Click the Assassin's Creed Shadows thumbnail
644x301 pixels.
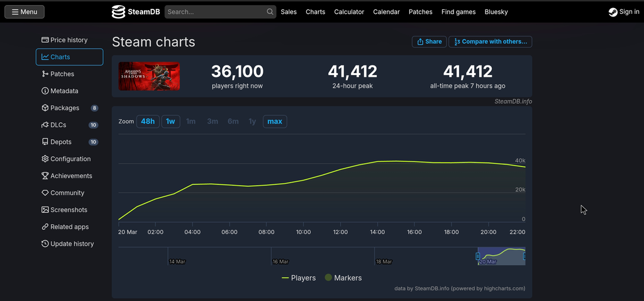(x=149, y=76)
